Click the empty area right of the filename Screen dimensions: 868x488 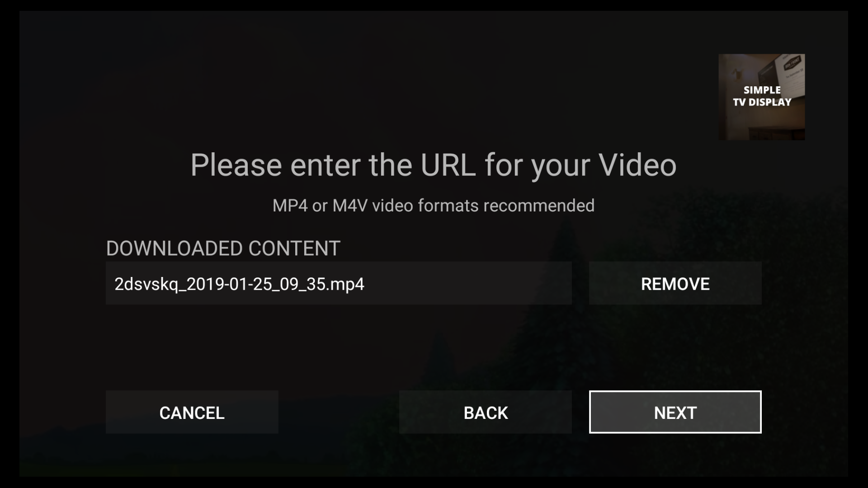[x=468, y=283]
